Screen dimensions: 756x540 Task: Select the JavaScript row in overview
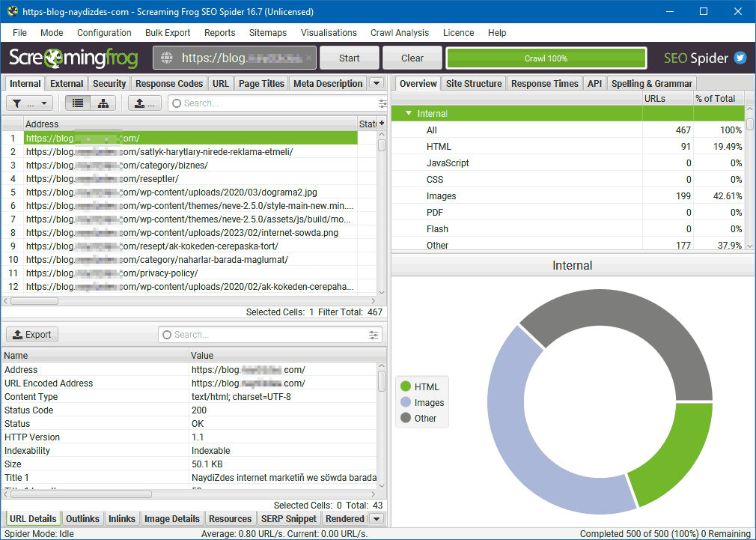567,163
